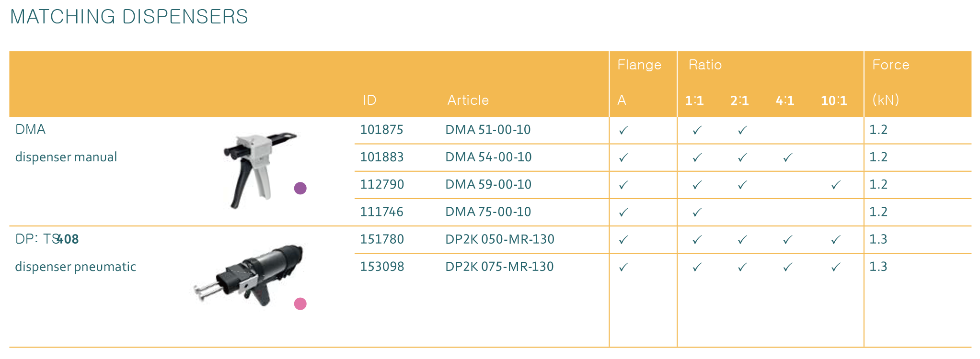Screen dimensions: 980x359
Task: Click the purple dot beside manual dispenser
Action: pos(300,188)
